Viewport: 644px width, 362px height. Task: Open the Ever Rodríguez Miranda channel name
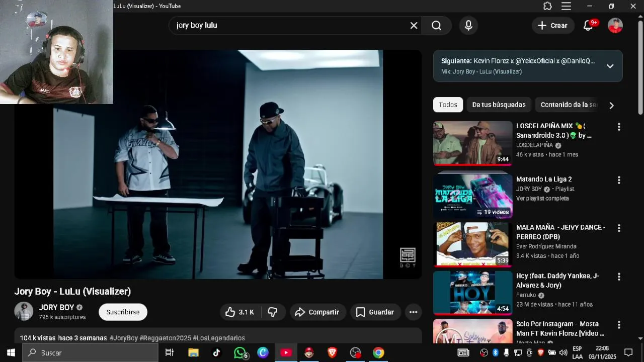546,246
